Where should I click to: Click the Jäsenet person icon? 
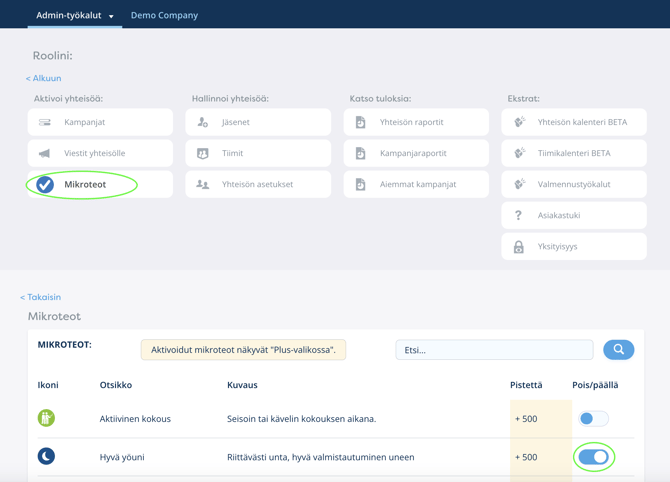pyautogui.click(x=203, y=122)
